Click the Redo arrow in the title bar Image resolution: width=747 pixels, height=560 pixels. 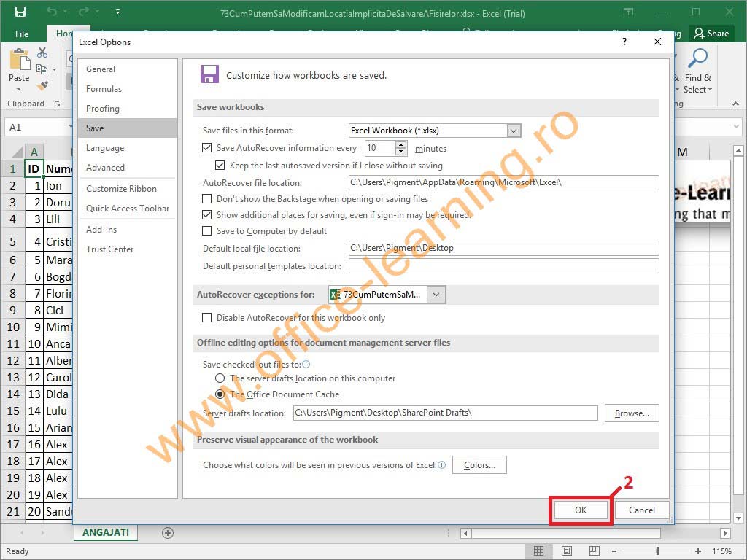(x=84, y=12)
